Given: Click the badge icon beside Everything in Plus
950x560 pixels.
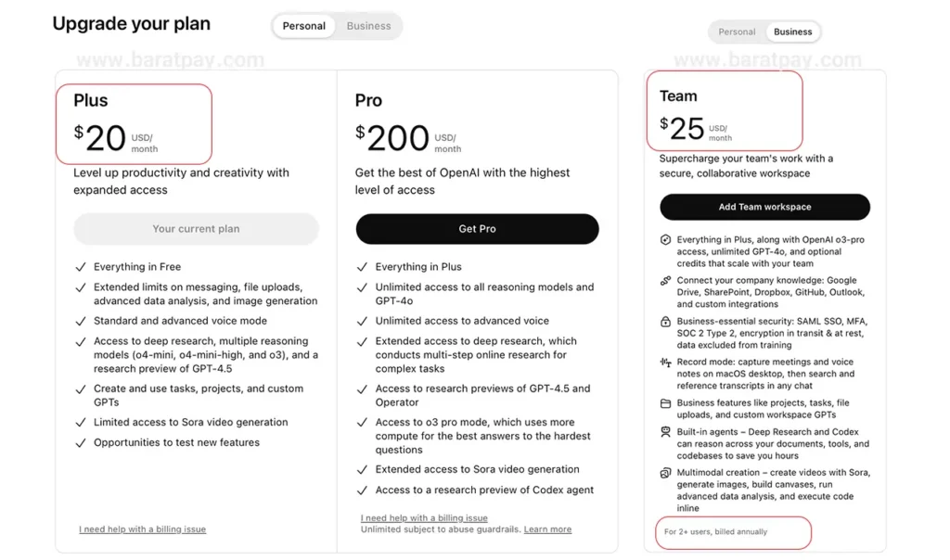Looking at the screenshot, I should tap(665, 240).
